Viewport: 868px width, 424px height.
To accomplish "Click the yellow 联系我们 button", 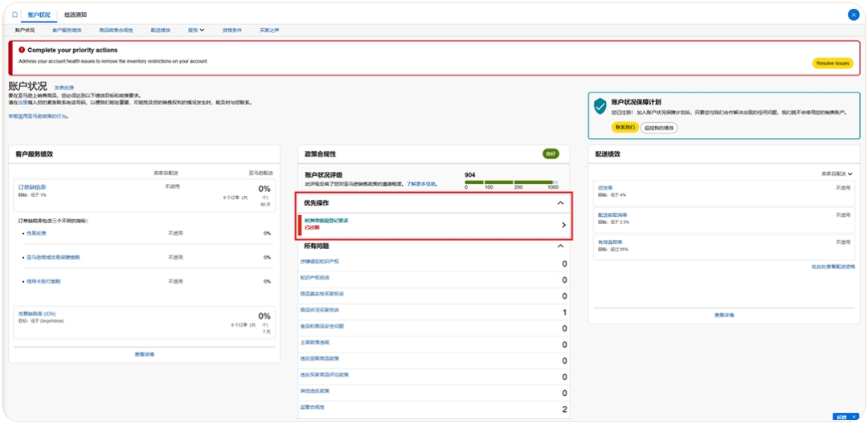I will pos(624,128).
